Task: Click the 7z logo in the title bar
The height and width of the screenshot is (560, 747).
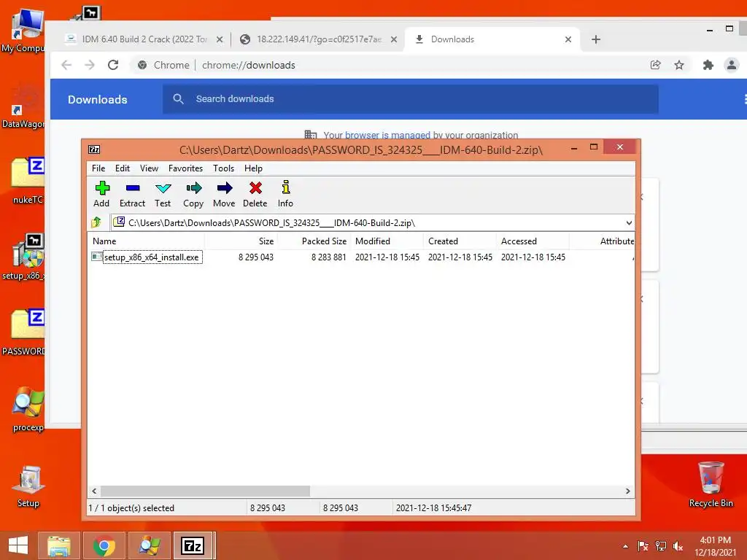Action: click(x=94, y=149)
